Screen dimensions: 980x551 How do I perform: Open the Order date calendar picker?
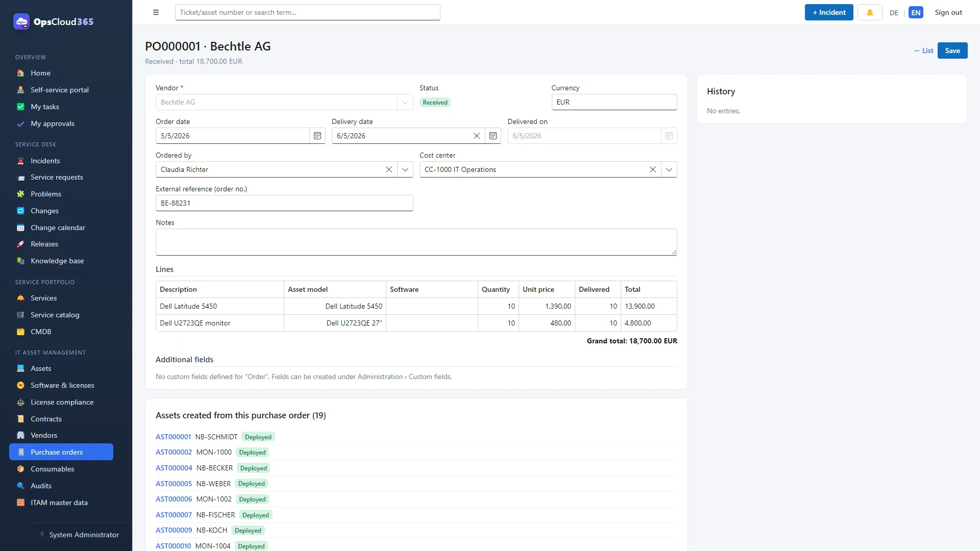click(317, 136)
